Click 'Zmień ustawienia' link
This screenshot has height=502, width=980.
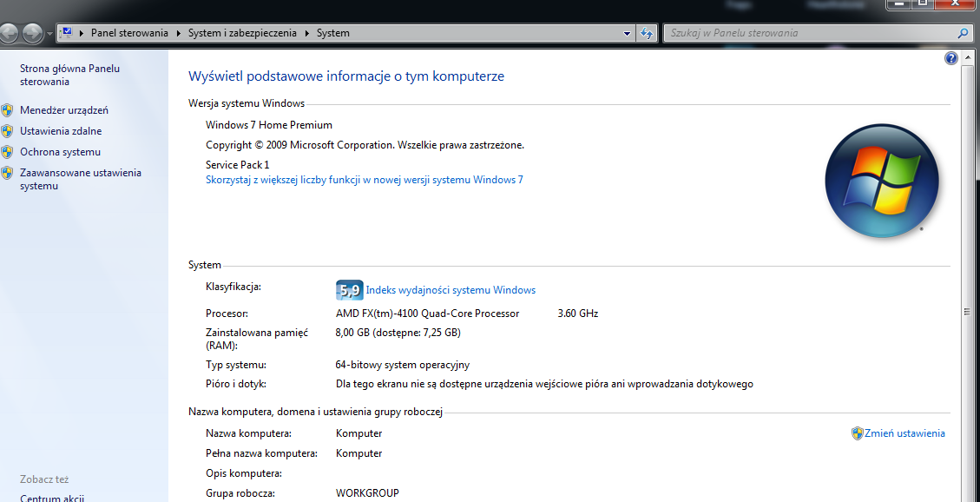coord(904,433)
